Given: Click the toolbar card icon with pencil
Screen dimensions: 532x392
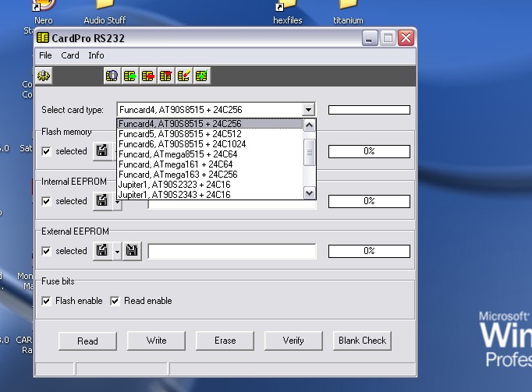Looking at the screenshot, I should [184, 76].
